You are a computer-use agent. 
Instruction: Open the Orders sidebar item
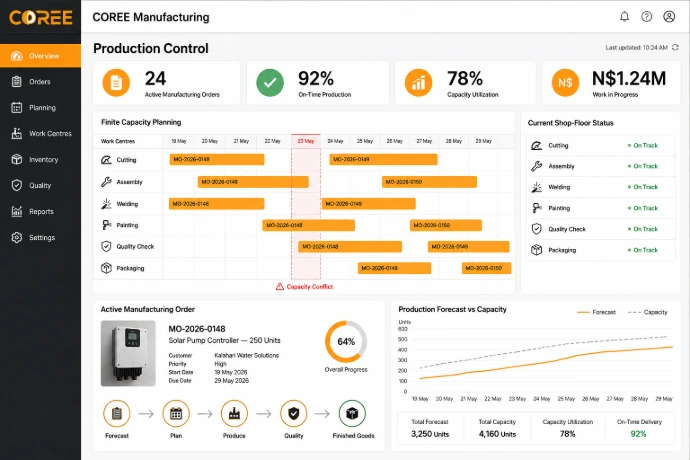(40, 82)
